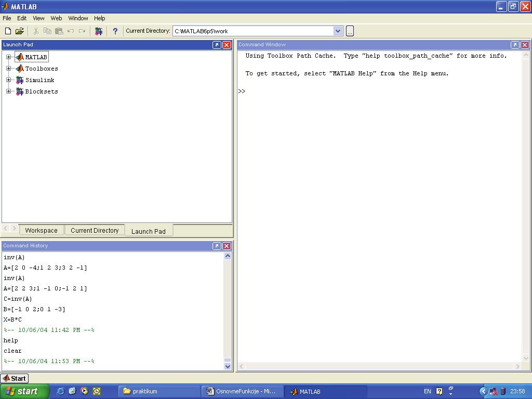Click the MATLAB taskbar button
Screen dimensions: 532x399
pyautogui.click(x=325, y=392)
